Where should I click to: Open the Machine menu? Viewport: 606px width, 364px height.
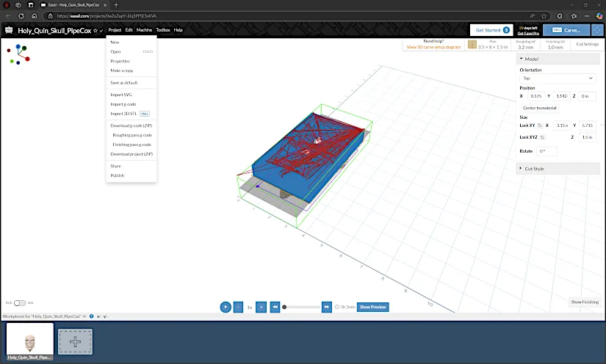pyautogui.click(x=144, y=30)
